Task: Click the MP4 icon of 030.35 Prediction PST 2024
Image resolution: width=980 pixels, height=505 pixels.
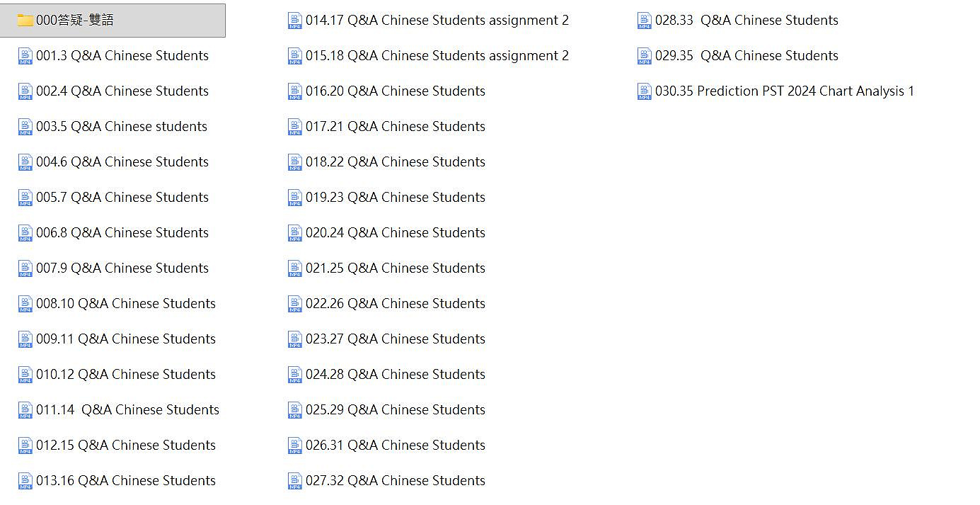Action: pos(645,91)
